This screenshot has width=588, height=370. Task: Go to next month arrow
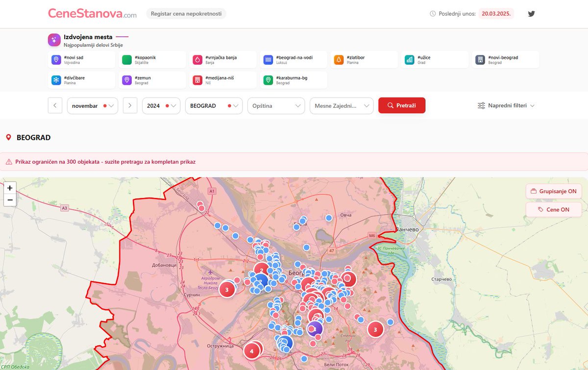click(x=130, y=105)
